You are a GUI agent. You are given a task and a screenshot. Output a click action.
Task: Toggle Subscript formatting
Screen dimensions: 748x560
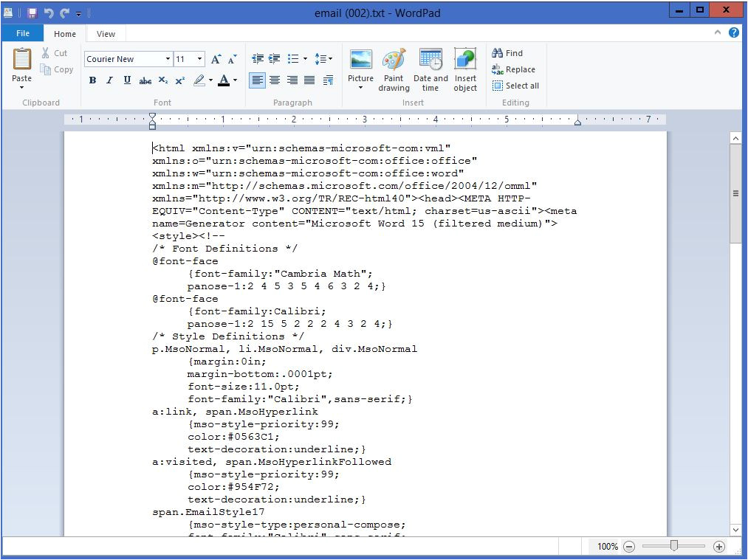163,80
